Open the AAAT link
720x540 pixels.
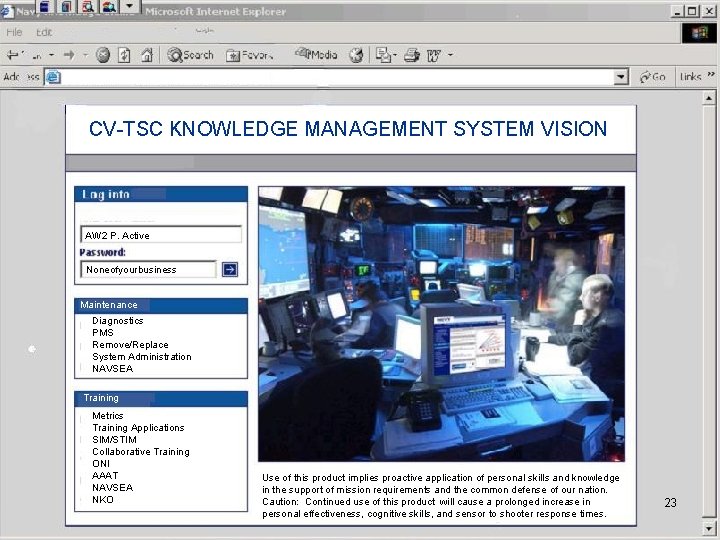tap(105, 475)
